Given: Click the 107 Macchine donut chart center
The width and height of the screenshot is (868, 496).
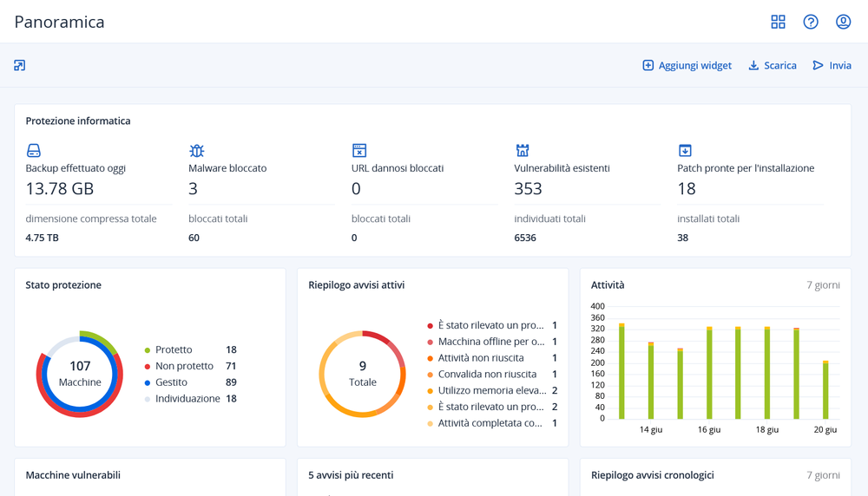Looking at the screenshot, I should click(x=80, y=374).
